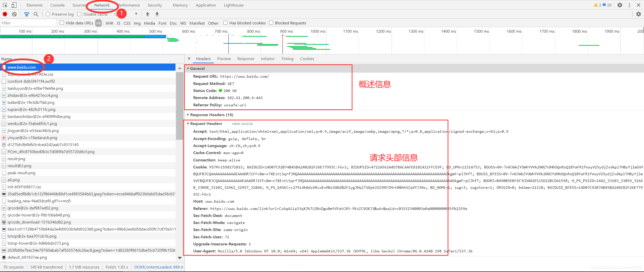Image resolution: width=644 pixels, height=272 pixels.
Task: Select peak-result.png request
Action: 88,173
